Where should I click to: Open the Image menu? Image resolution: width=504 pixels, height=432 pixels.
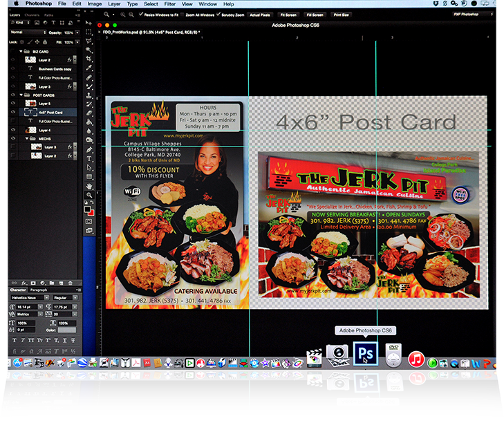95,4
